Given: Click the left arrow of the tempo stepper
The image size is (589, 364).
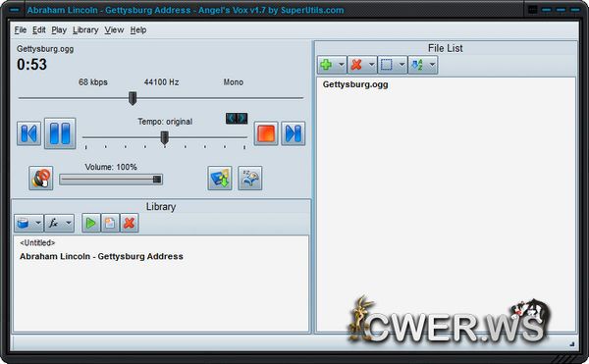Looking at the screenshot, I should click(231, 119).
